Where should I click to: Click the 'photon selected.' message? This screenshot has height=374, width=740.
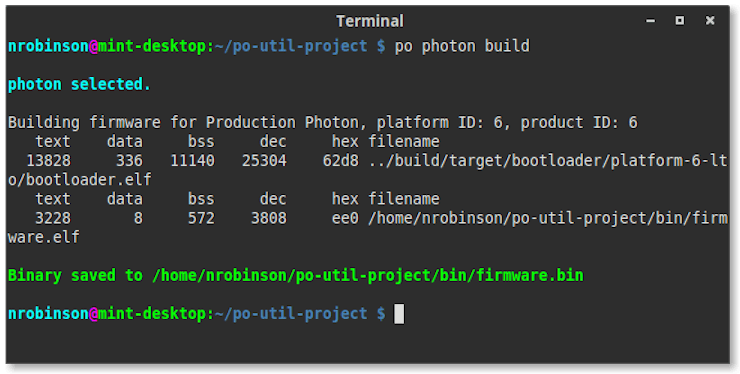coord(79,84)
